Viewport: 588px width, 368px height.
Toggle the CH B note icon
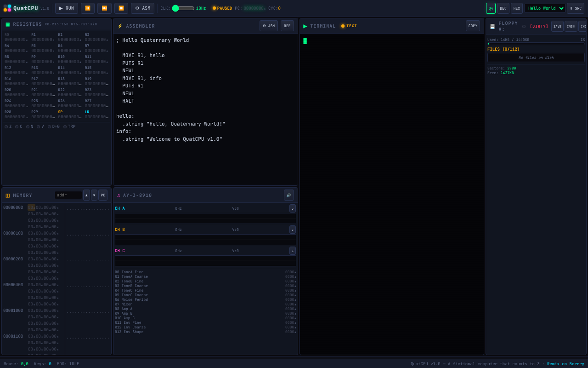click(293, 230)
